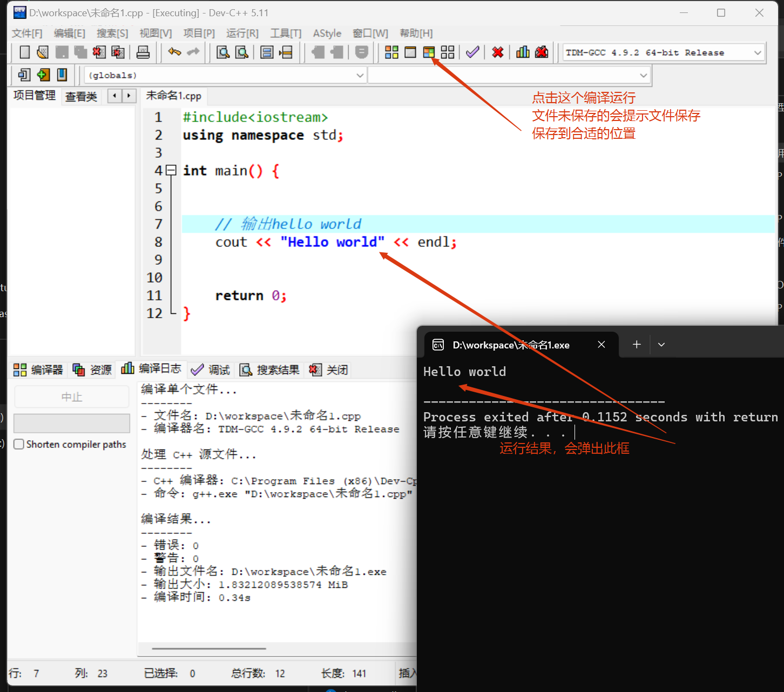Stop execution with the red X icon

click(498, 52)
